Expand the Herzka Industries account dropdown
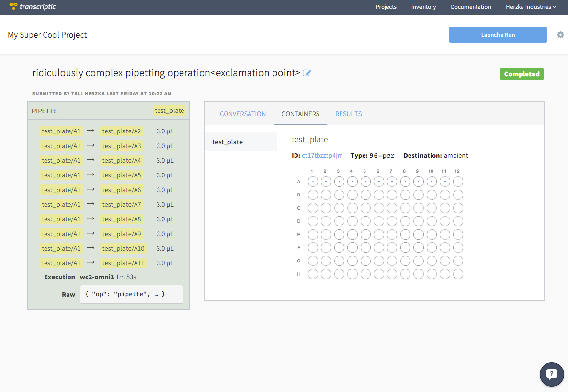 point(531,7)
